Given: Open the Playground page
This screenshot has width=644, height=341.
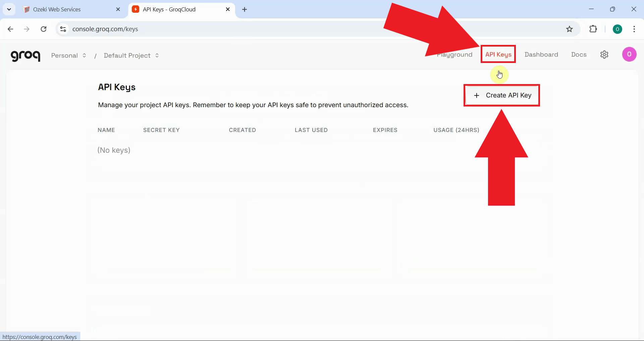Looking at the screenshot, I should 454,54.
